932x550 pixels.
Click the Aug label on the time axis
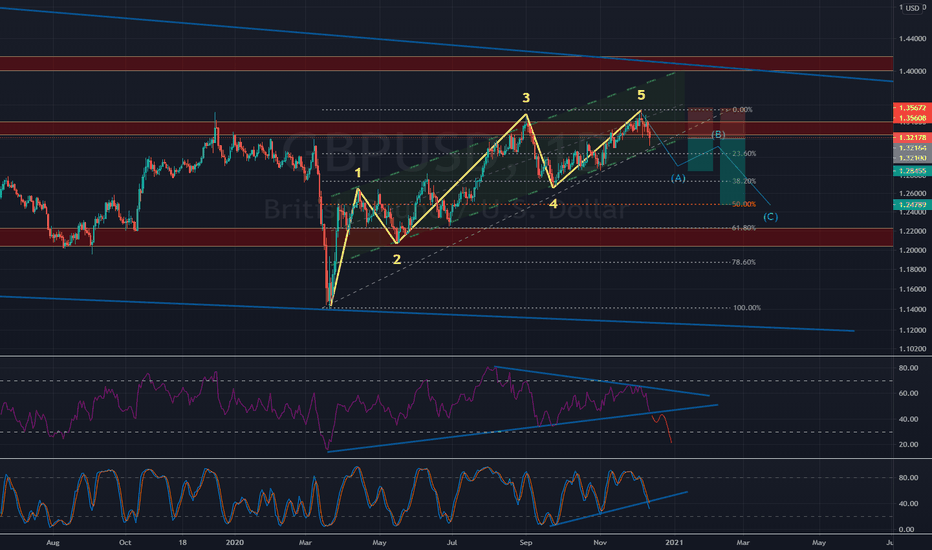[x=53, y=542]
